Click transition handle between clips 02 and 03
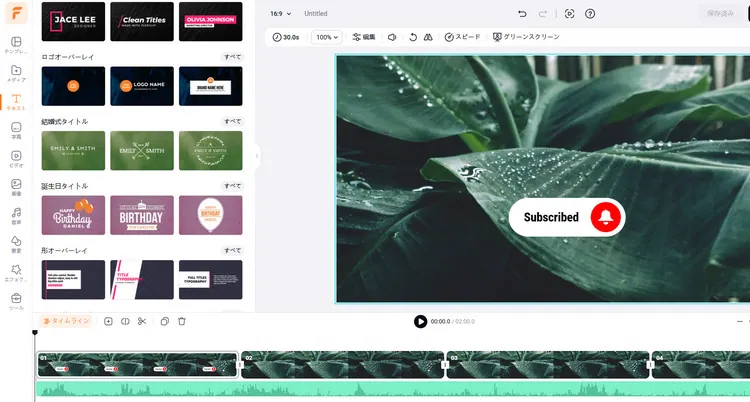The image size is (750, 402). pos(446,365)
